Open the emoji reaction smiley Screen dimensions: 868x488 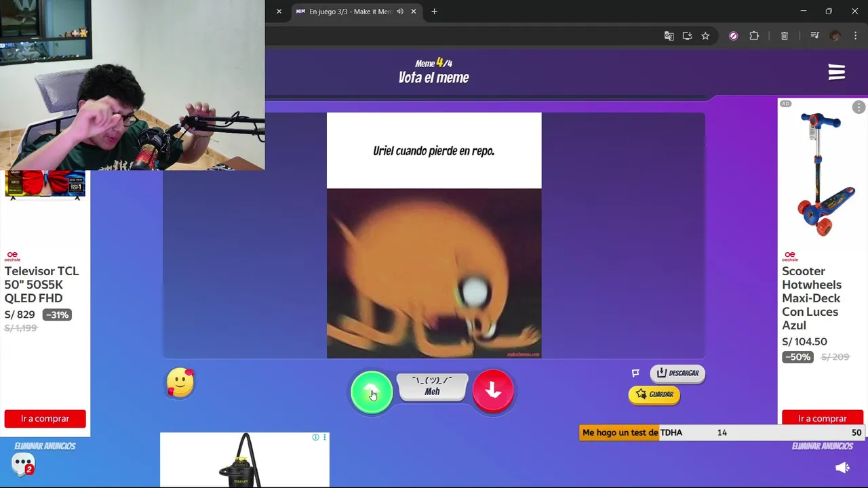[x=180, y=382]
